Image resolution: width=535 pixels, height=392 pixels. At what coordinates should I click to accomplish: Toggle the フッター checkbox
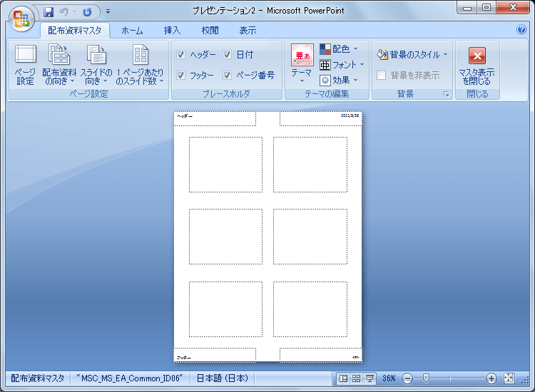click(181, 75)
